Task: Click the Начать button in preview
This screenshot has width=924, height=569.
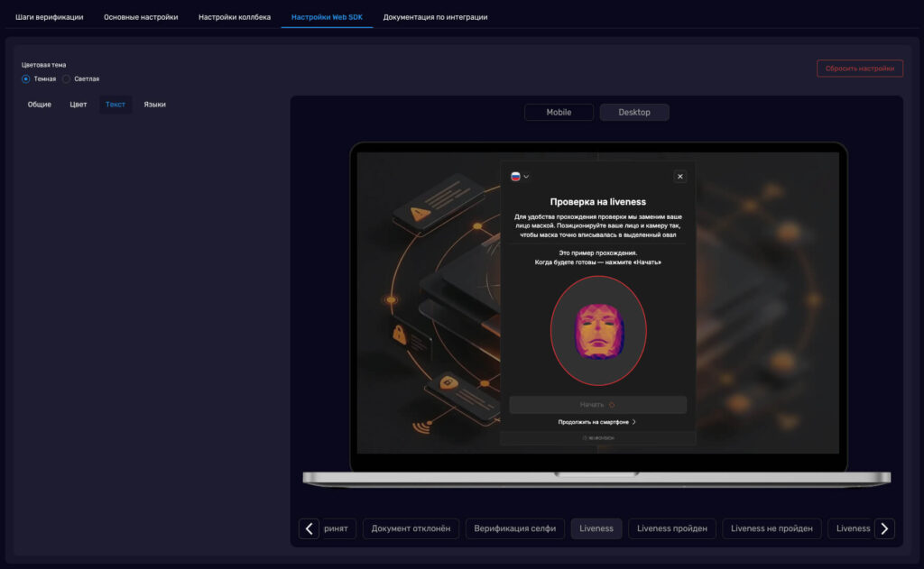Action: pyautogui.click(x=597, y=405)
